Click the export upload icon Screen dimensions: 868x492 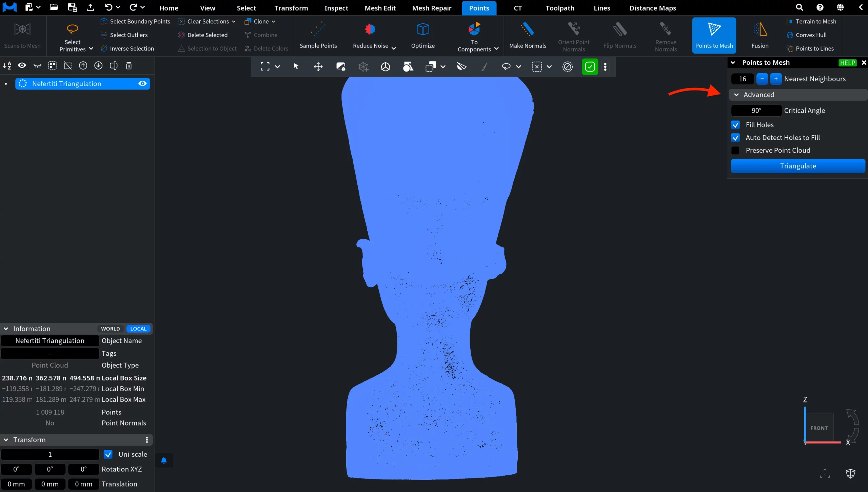point(90,7)
